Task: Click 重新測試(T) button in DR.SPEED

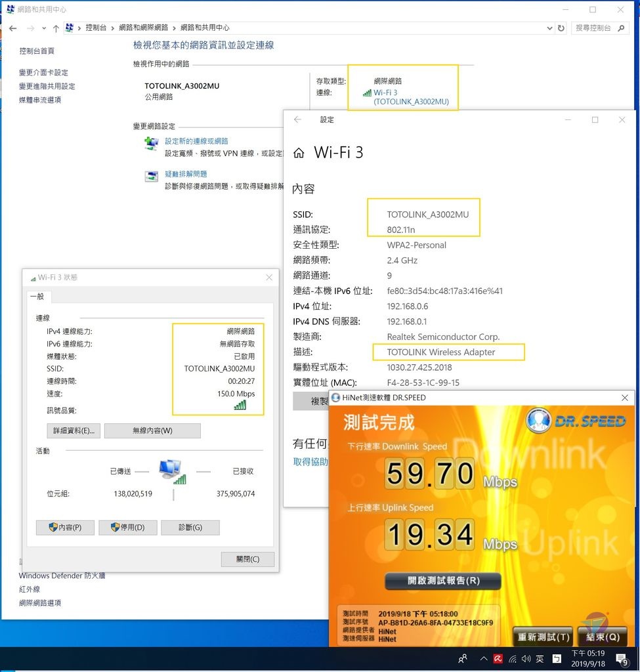Action: [543, 637]
